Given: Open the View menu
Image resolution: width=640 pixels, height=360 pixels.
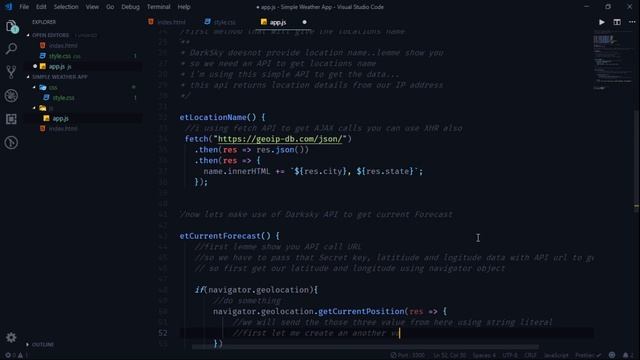Looking at the screenshot, I should 92,7.
